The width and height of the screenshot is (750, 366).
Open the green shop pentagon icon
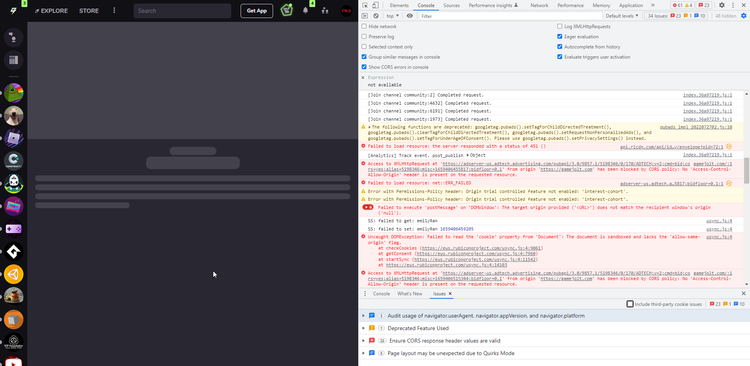287,11
